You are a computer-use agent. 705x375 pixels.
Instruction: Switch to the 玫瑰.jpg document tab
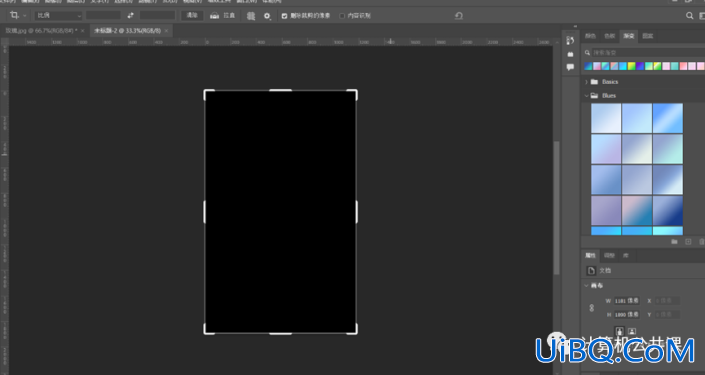pyautogui.click(x=41, y=31)
